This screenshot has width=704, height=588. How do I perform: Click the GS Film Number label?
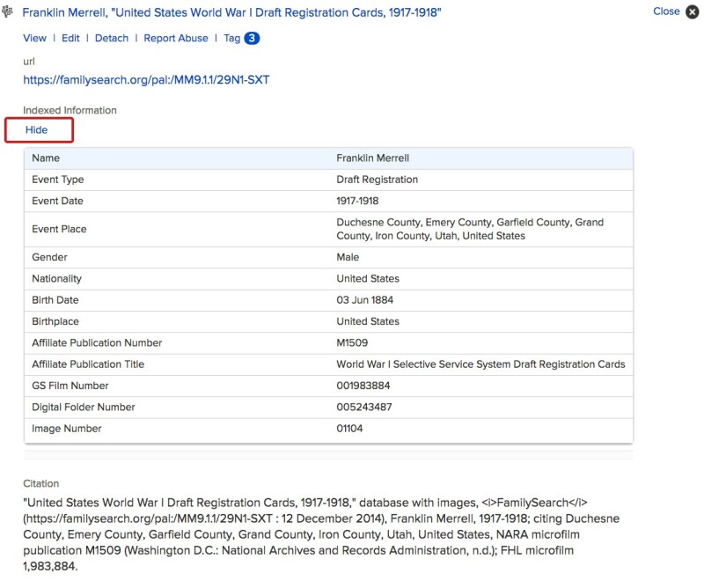tap(70, 386)
